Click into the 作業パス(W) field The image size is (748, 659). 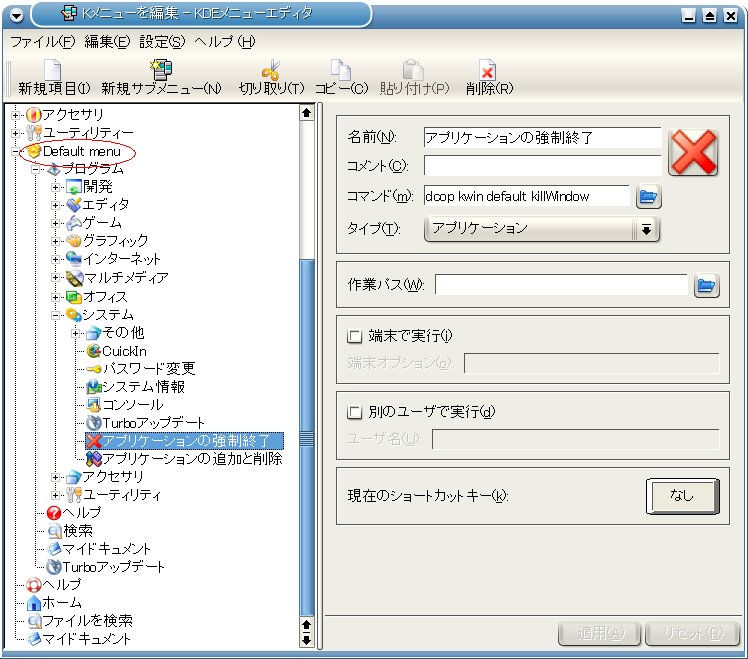(x=561, y=285)
